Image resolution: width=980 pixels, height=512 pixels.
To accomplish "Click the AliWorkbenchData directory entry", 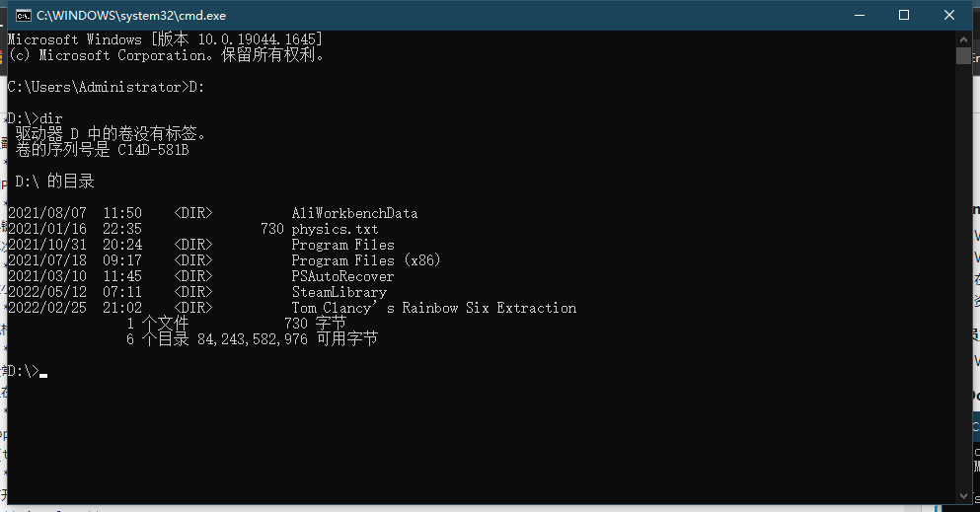I will (x=354, y=213).
